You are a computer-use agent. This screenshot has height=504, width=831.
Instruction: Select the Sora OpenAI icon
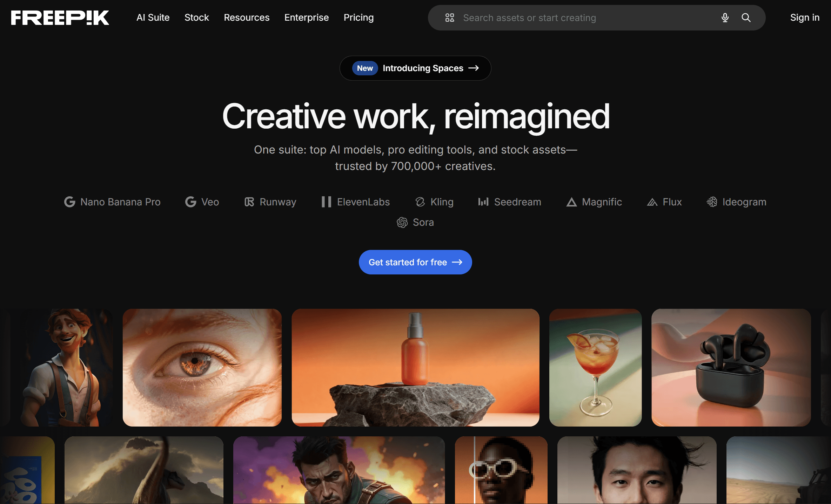point(403,222)
